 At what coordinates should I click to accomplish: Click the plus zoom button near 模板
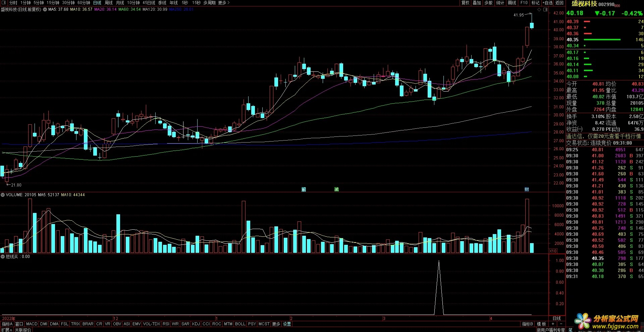click(553, 324)
